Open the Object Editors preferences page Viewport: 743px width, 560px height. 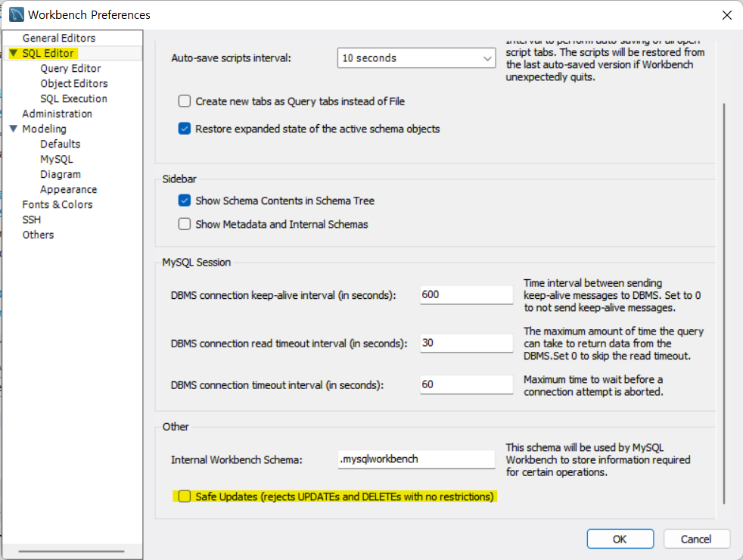tap(74, 83)
